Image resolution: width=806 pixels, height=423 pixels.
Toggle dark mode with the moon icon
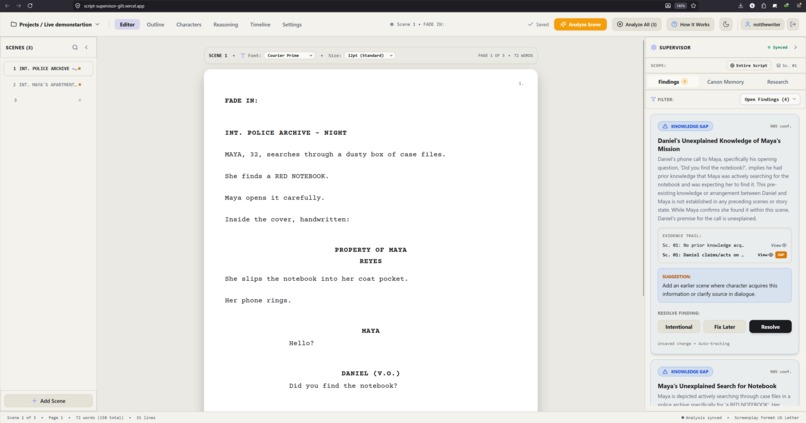[x=726, y=24]
